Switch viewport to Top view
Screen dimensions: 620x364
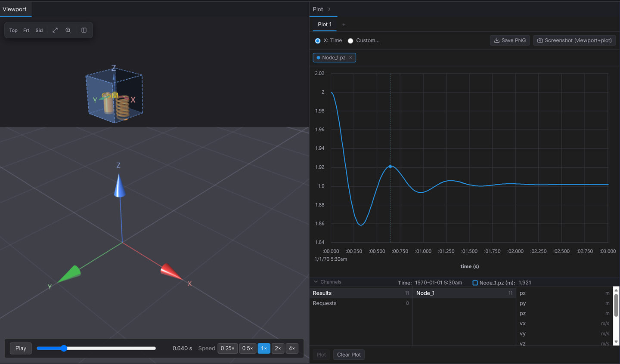[13, 31]
